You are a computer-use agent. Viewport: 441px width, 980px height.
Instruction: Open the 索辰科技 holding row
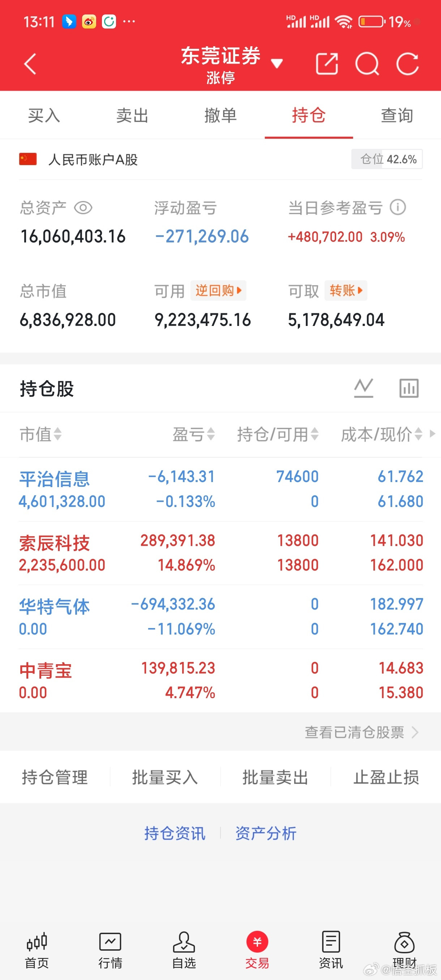click(221, 553)
